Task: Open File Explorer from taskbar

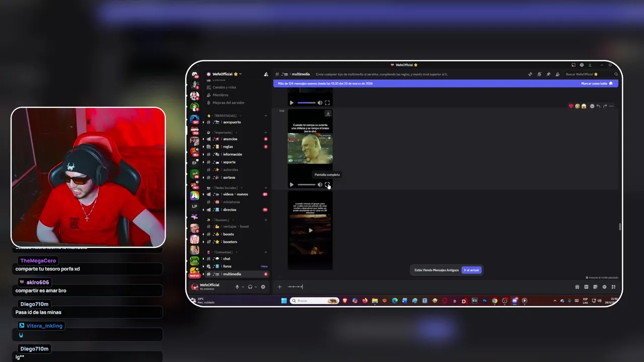Action: click(x=375, y=301)
